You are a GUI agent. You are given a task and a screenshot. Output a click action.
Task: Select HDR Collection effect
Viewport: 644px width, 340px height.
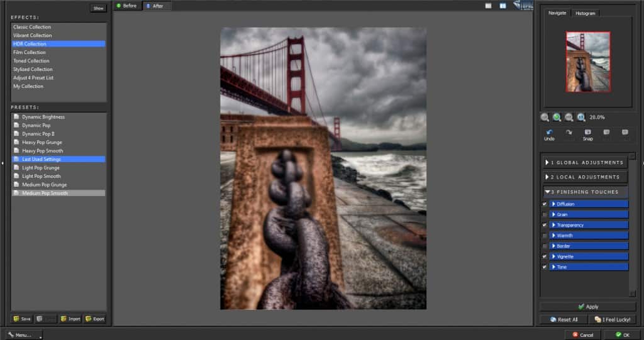58,44
